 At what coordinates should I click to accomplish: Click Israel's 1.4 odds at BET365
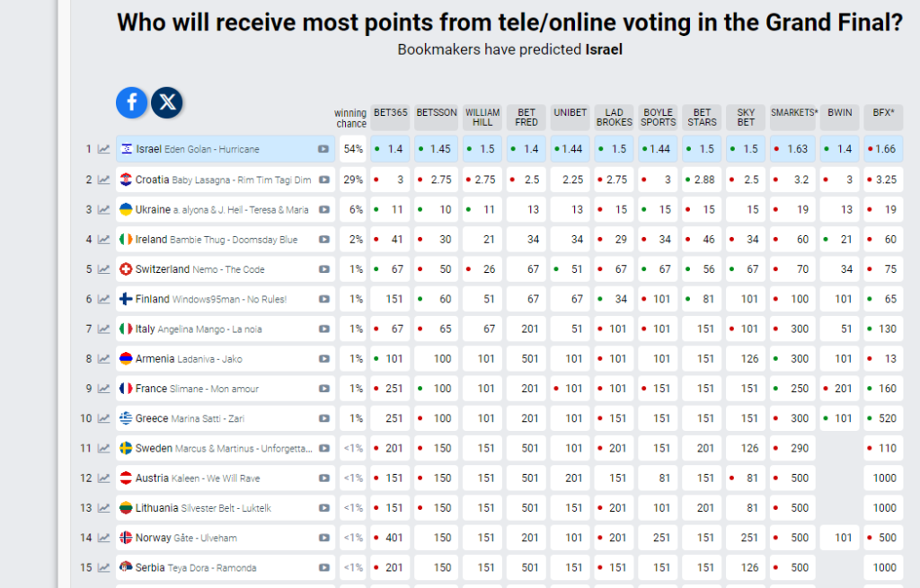392,150
